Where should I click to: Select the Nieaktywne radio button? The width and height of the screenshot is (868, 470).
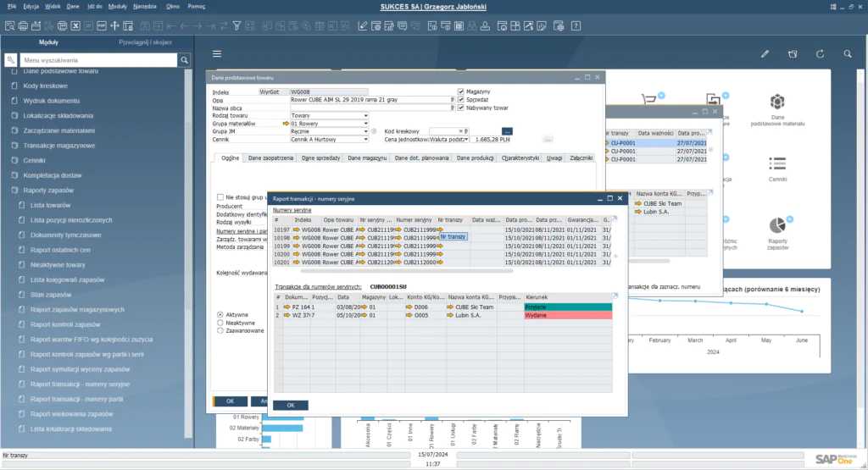(221, 323)
